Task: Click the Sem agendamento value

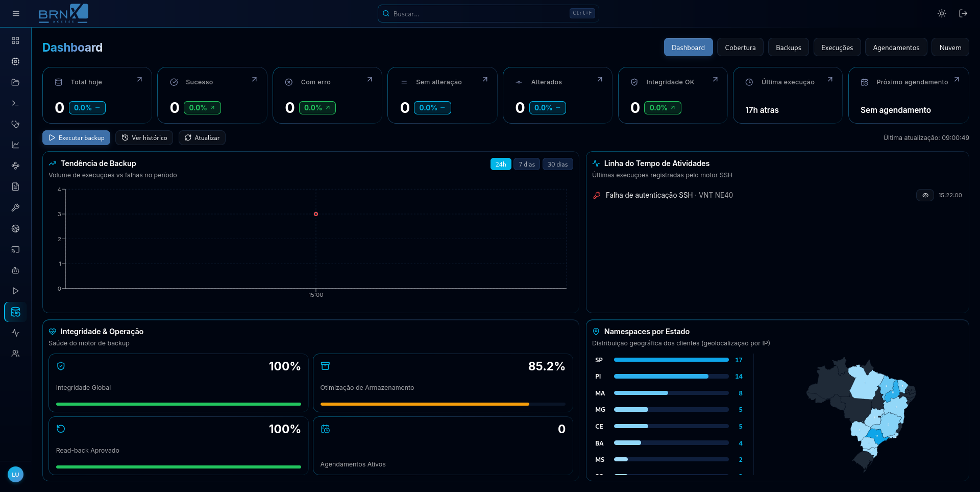Action: click(895, 110)
